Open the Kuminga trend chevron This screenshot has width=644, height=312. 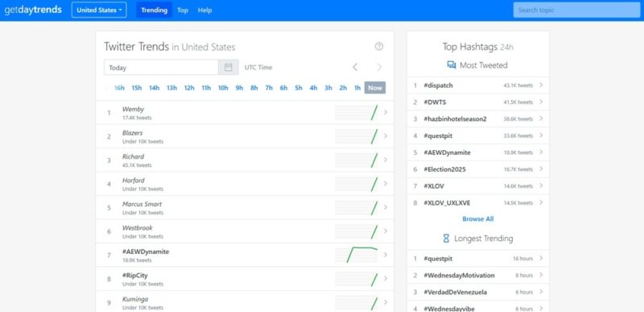coord(386,302)
